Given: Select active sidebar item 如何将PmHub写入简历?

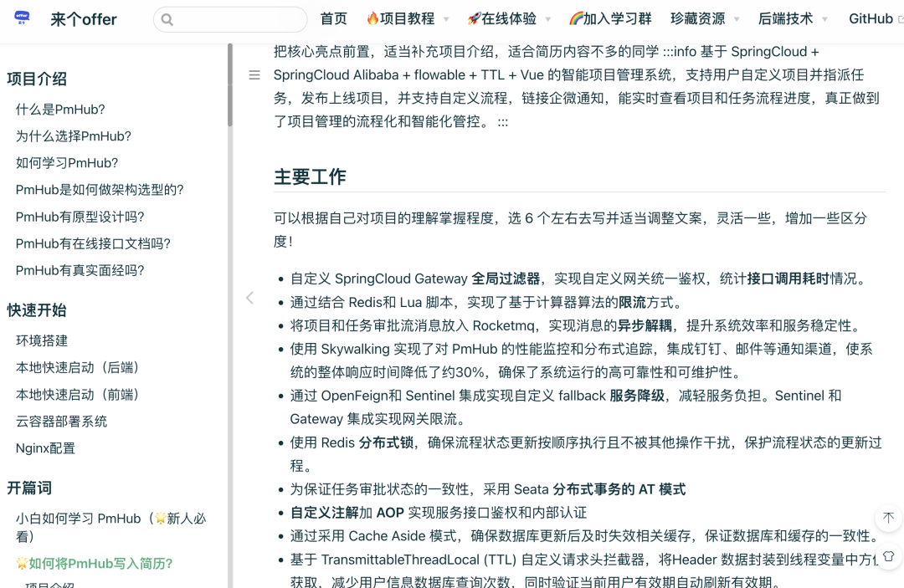Looking at the screenshot, I should [x=95, y=563].
